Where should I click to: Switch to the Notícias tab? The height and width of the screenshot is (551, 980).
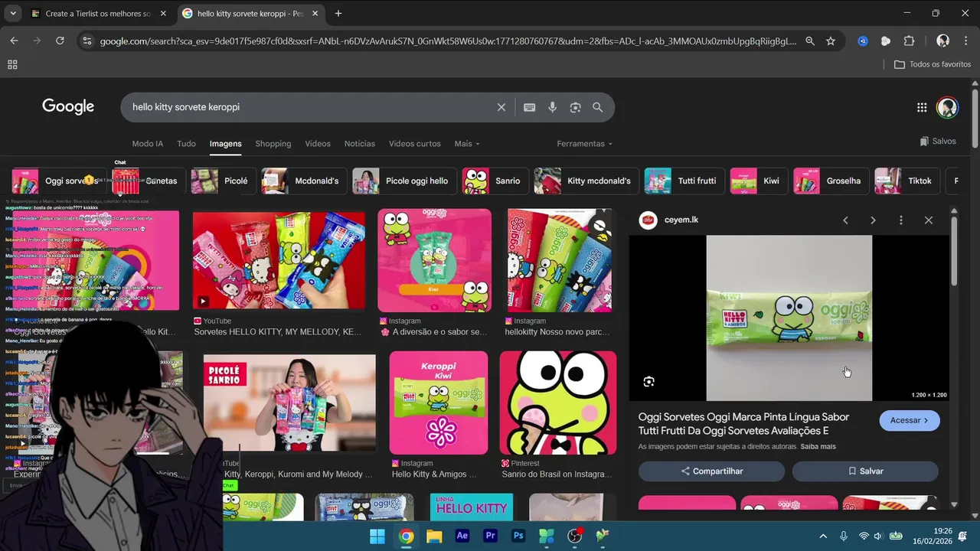360,144
